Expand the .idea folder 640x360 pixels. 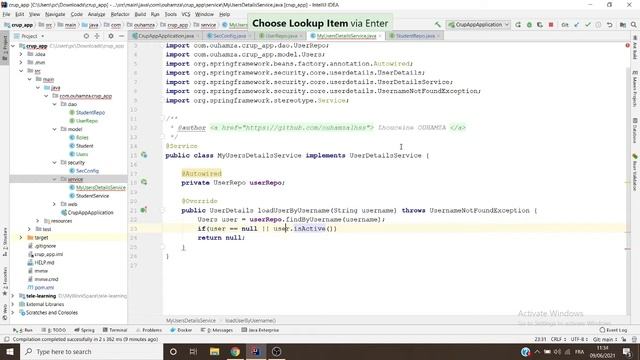21,54
